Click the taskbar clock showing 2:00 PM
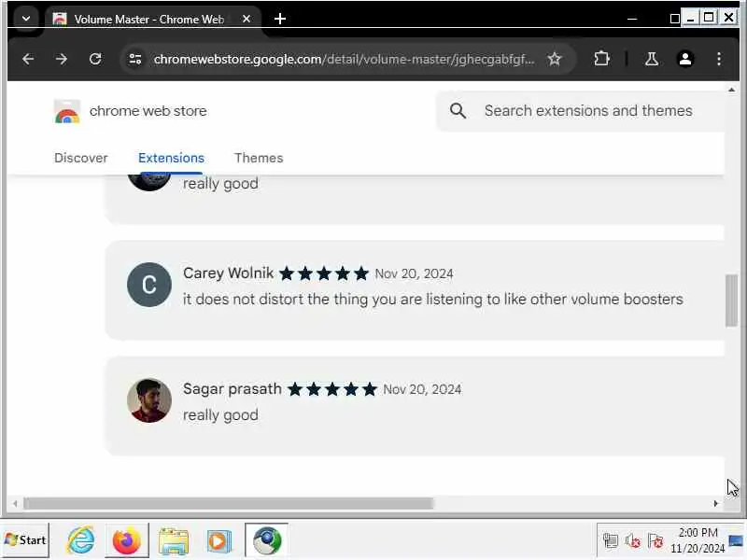This screenshot has width=747, height=560. [x=698, y=540]
